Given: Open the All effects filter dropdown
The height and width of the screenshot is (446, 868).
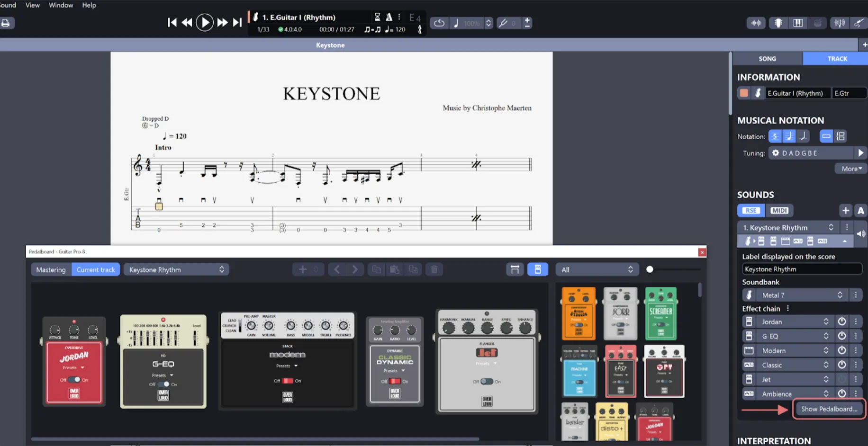Looking at the screenshot, I should click(597, 269).
